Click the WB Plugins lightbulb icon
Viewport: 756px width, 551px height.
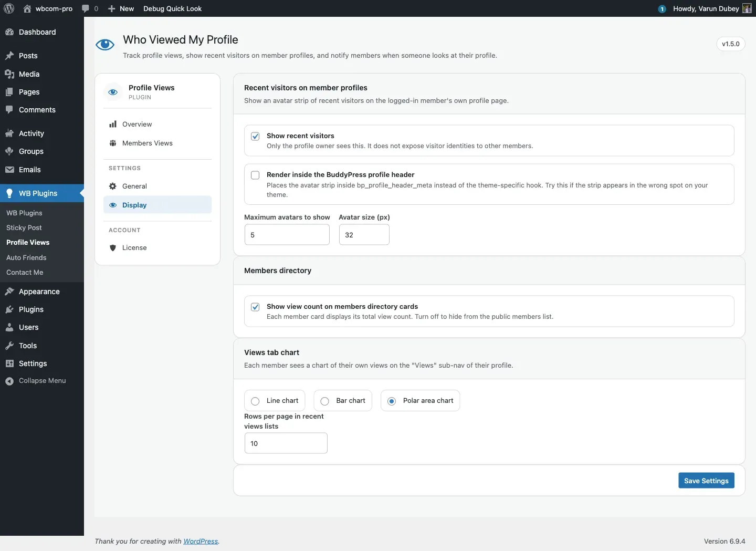tap(9, 193)
